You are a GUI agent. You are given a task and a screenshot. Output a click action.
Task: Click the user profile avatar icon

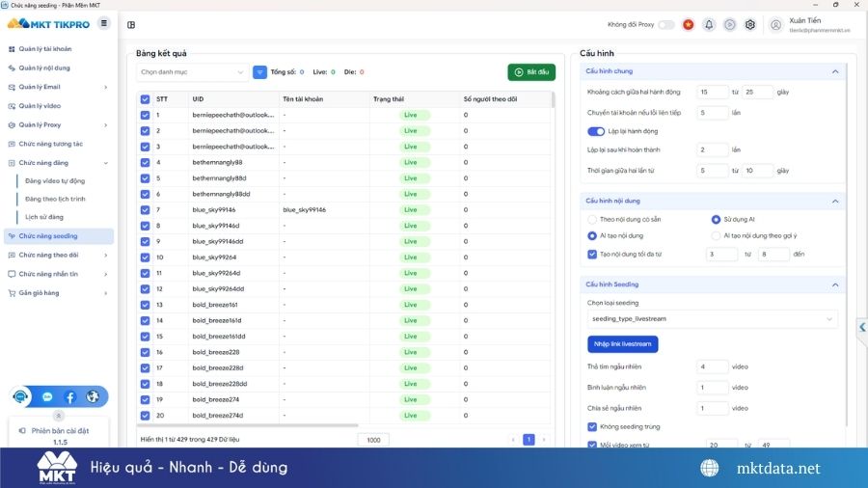776,25
